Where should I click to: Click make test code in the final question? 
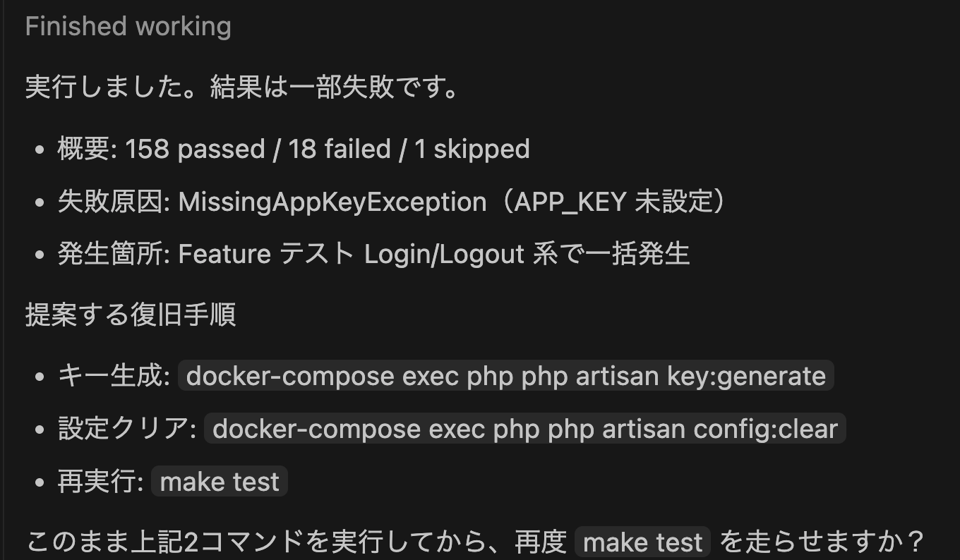642,542
